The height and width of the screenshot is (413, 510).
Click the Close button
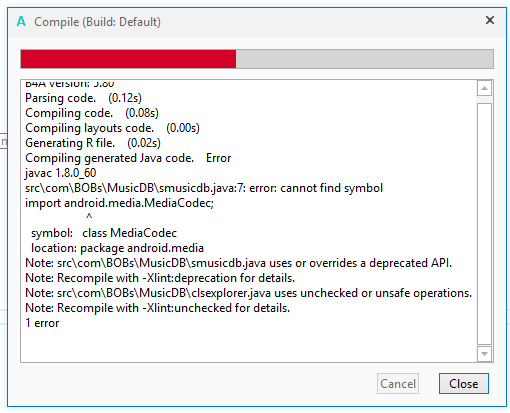pyautogui.click(x=464, y=384)
